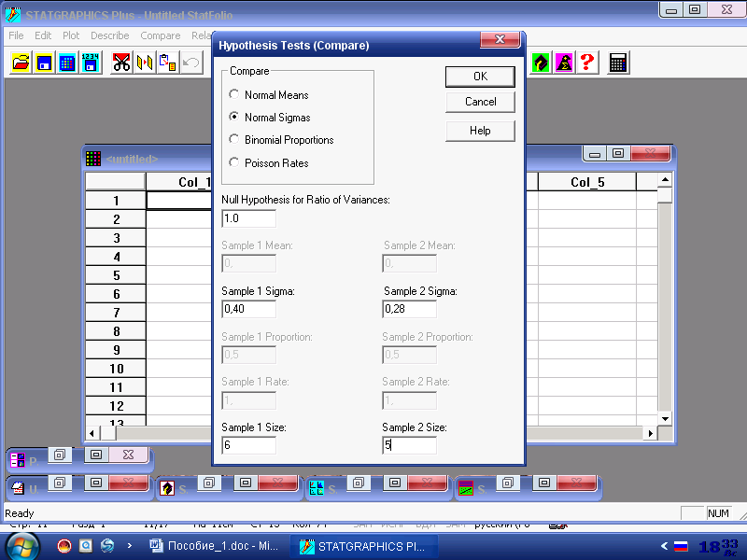Click the Null Hypothesis ratio field
The width and height of the screenshot is (747, 560).
[248, 218]
